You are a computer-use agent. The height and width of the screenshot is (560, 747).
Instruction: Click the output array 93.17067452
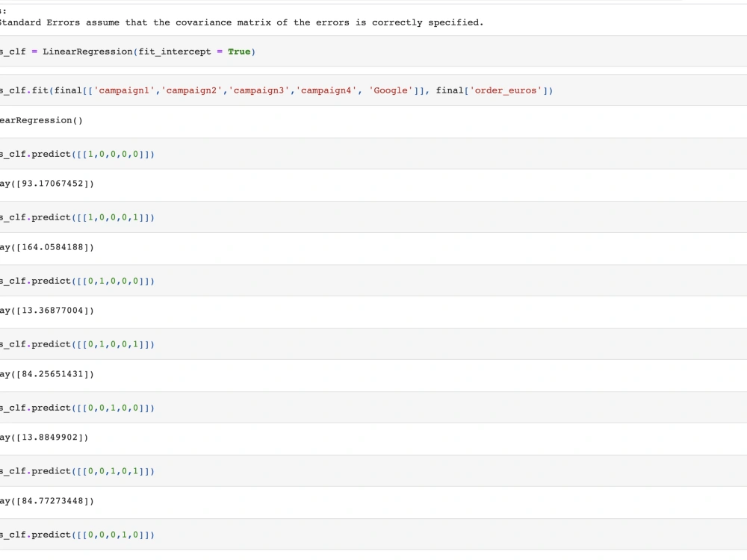pyautogui.click(x=45, y=183)
